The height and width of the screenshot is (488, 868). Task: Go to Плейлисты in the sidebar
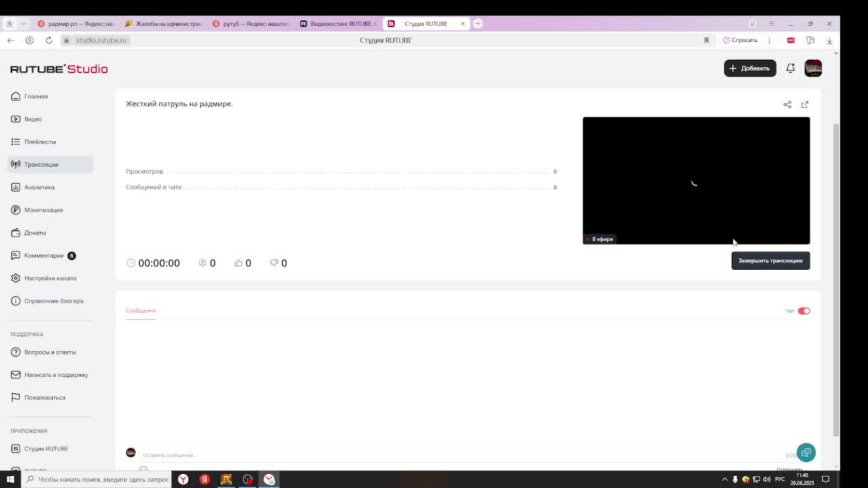(40, 142)
